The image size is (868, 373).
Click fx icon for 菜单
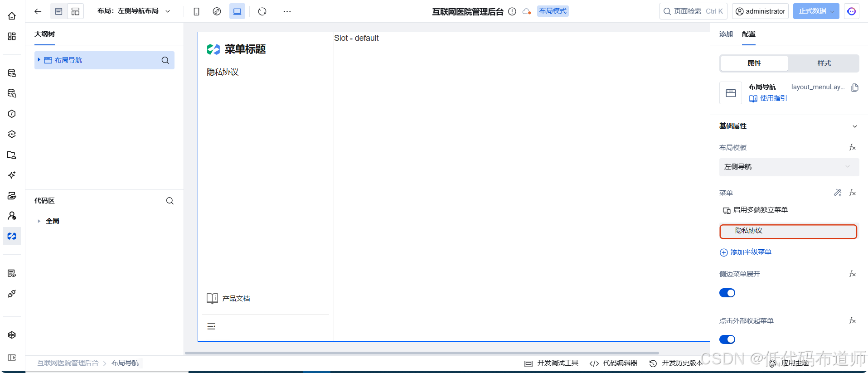click(852, 193)
